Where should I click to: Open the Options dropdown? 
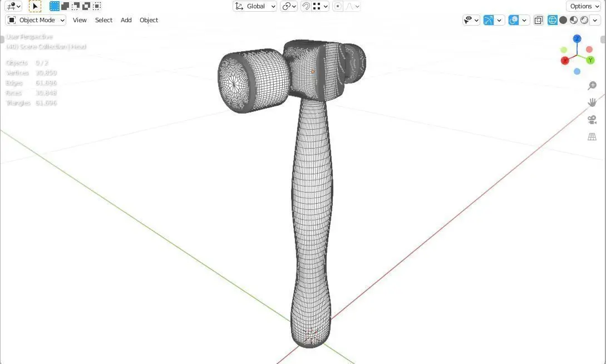pos(584,6)
